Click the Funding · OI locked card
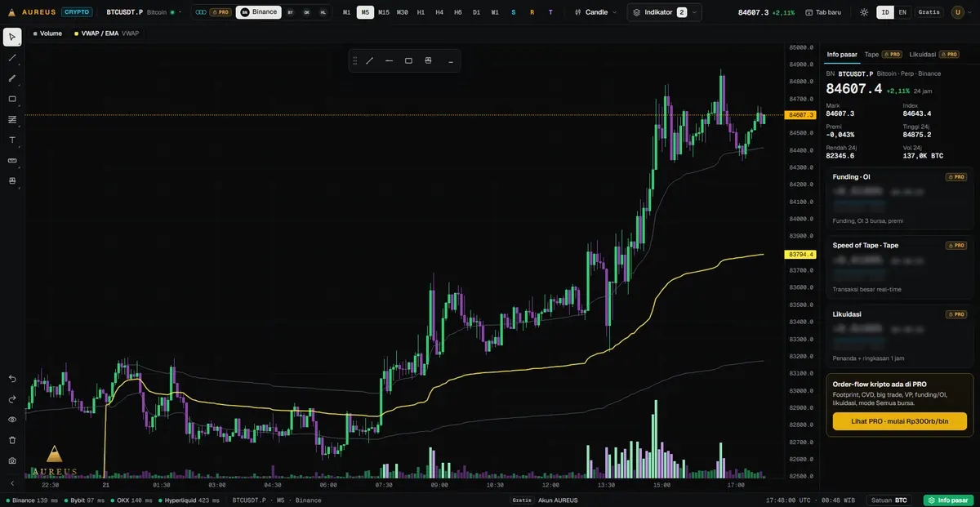980x507 pixels. point(899,199)
